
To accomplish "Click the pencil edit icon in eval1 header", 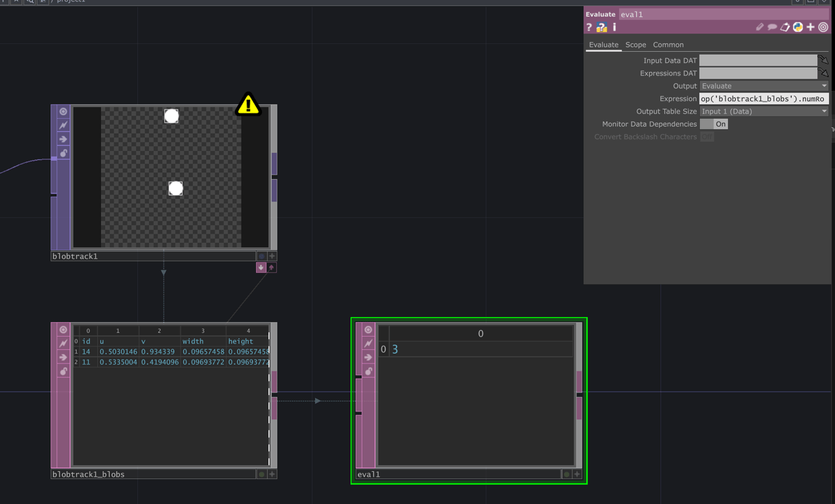I will point(760,28).
